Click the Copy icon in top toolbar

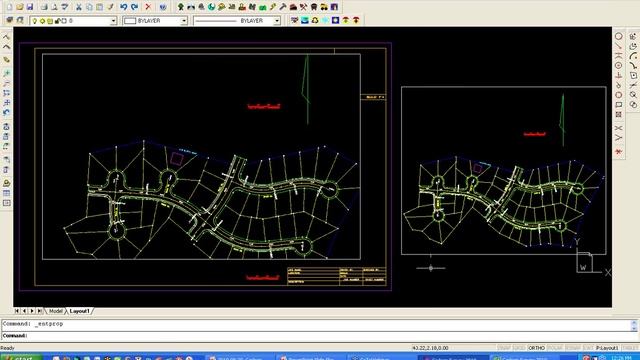click(89, 7)
